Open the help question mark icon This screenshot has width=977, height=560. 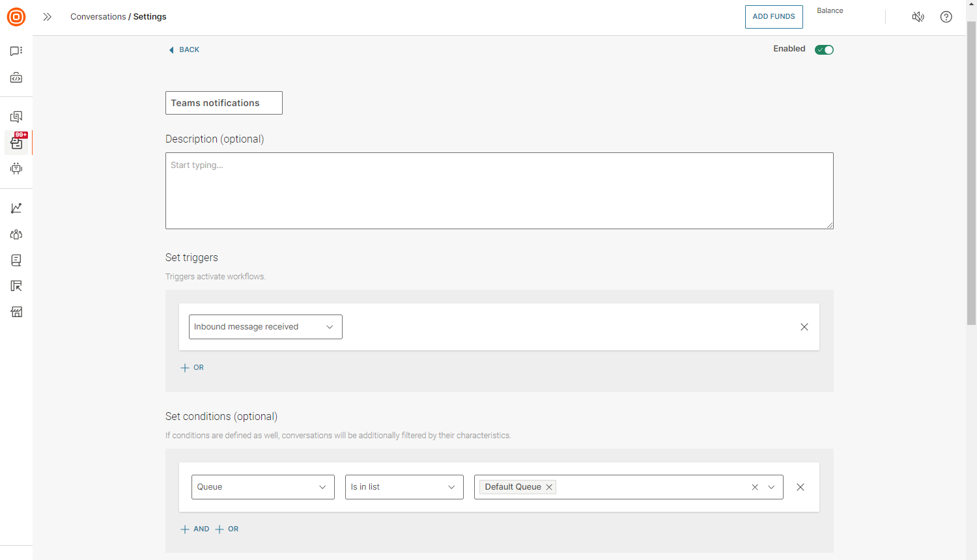[x=946, y=17]
